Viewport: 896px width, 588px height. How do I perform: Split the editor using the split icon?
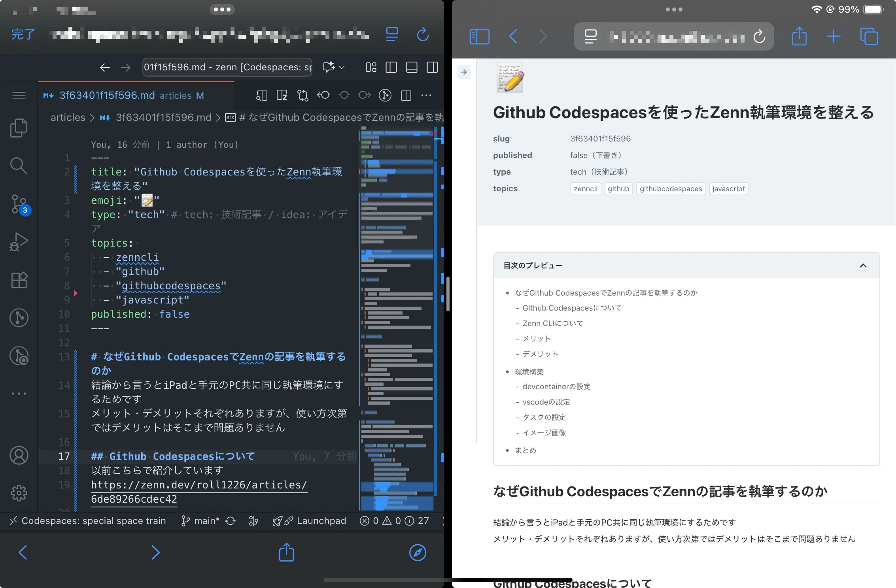pyautogui.click(x=406, y=95)
